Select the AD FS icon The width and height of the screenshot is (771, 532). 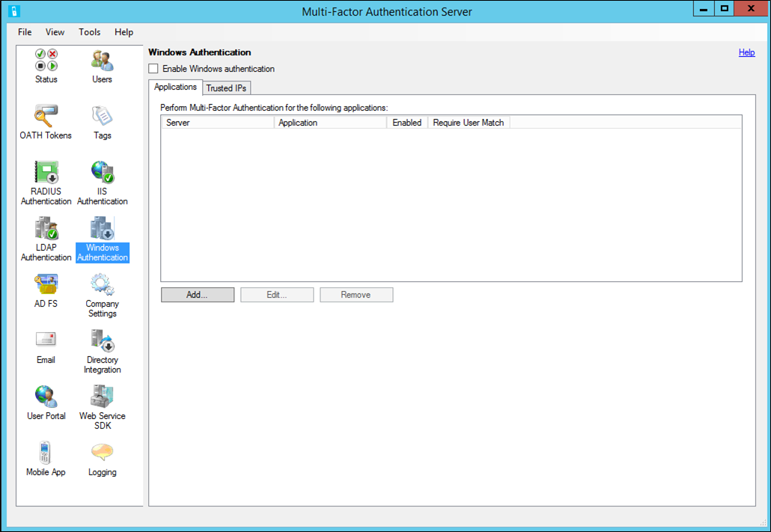coord(46,284)
